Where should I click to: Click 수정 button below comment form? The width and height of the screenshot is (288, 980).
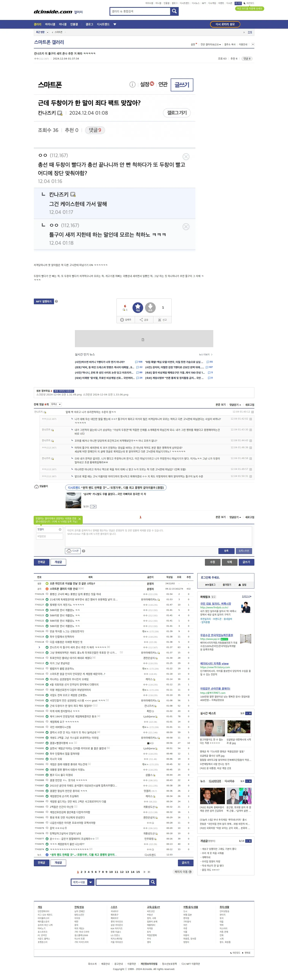tap(213, 562)
